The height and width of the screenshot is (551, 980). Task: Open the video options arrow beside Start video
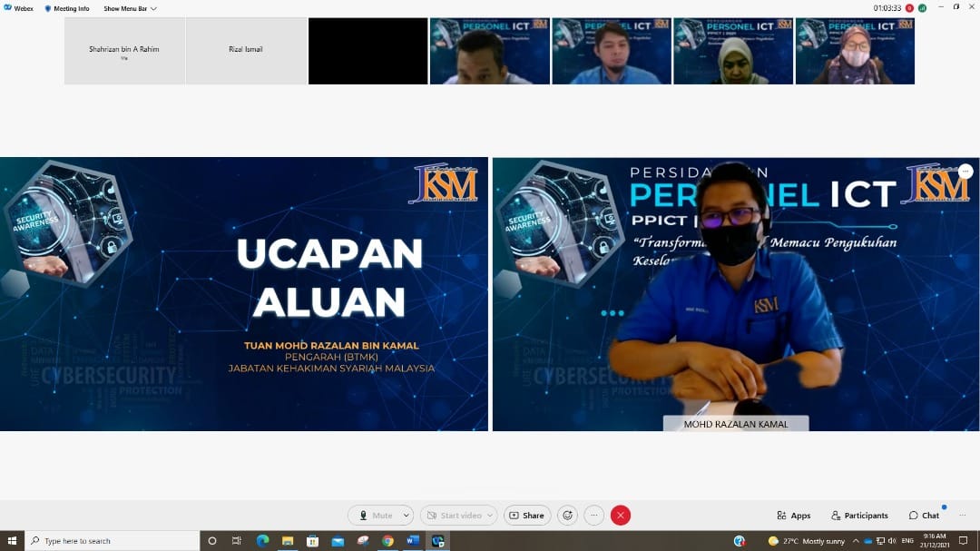coord(490,516)
